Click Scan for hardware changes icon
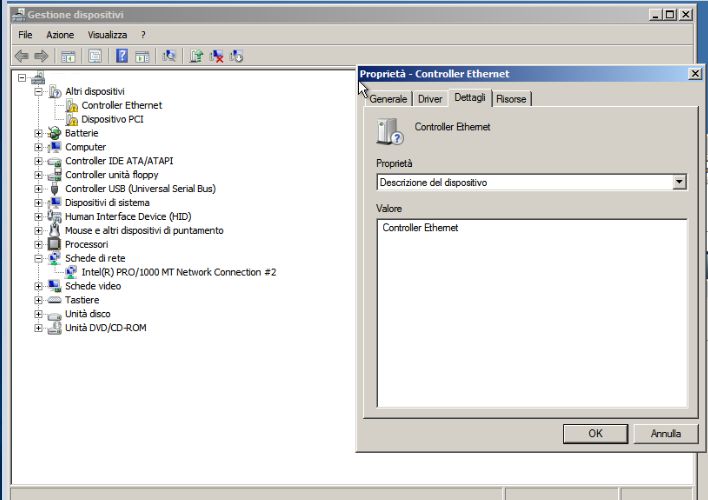The height and width of the screenshot is (500, 708). pyautogui.click(x=169, y=56)
